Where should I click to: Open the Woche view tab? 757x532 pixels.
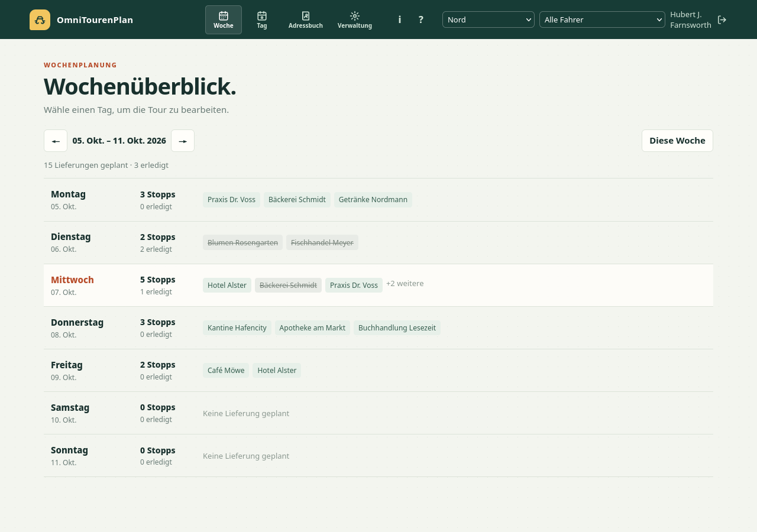click(x=224, y=20)
